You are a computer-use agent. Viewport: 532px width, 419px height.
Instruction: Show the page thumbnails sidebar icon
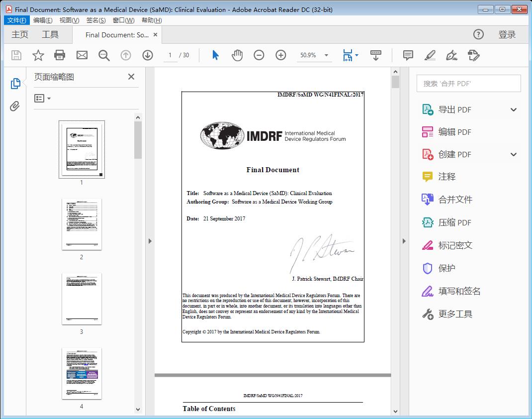(x=15, y=84)
